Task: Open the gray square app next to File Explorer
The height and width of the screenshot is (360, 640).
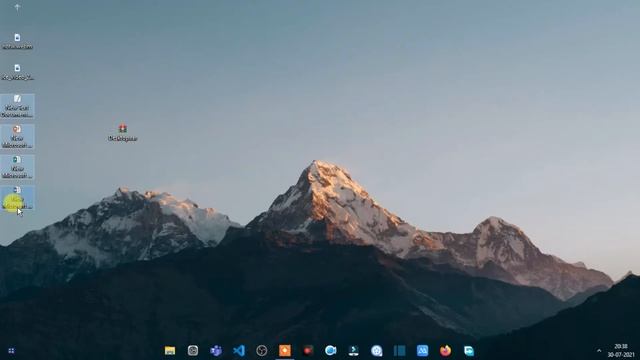Action: [193, 350]
